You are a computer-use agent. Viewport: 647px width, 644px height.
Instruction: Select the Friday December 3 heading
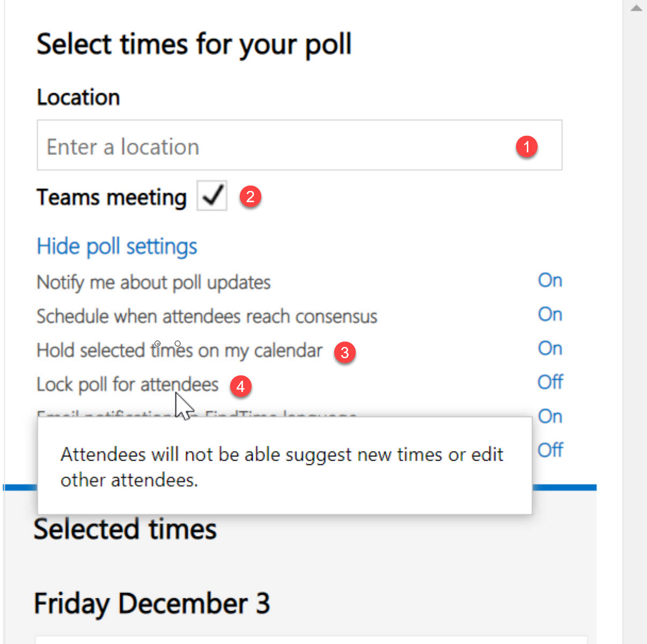point(152,603)
